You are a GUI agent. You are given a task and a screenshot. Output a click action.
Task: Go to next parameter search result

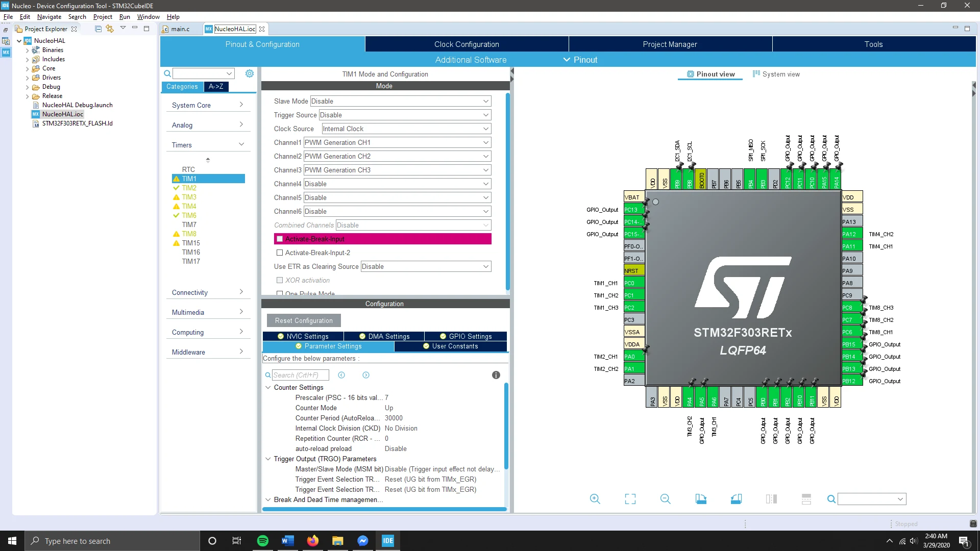point(366,375)
